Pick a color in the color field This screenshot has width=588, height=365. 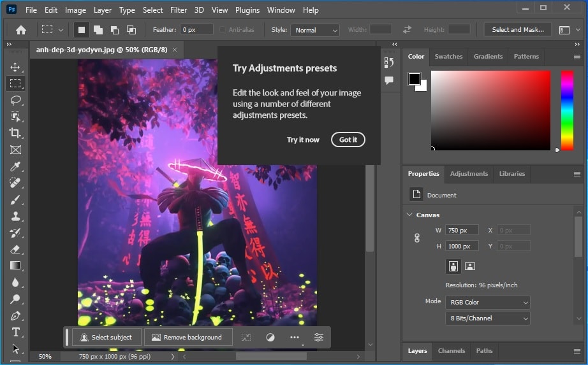tap(490, 111)
